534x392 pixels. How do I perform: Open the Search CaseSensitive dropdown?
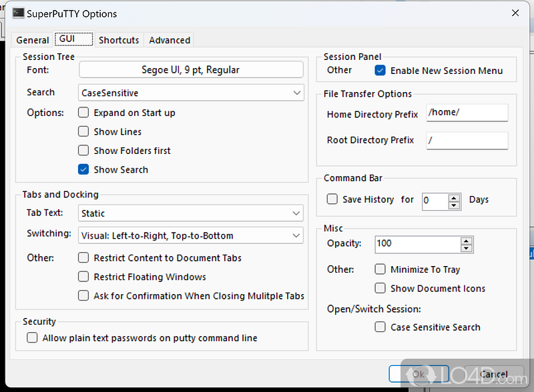[x=191, y=93]
